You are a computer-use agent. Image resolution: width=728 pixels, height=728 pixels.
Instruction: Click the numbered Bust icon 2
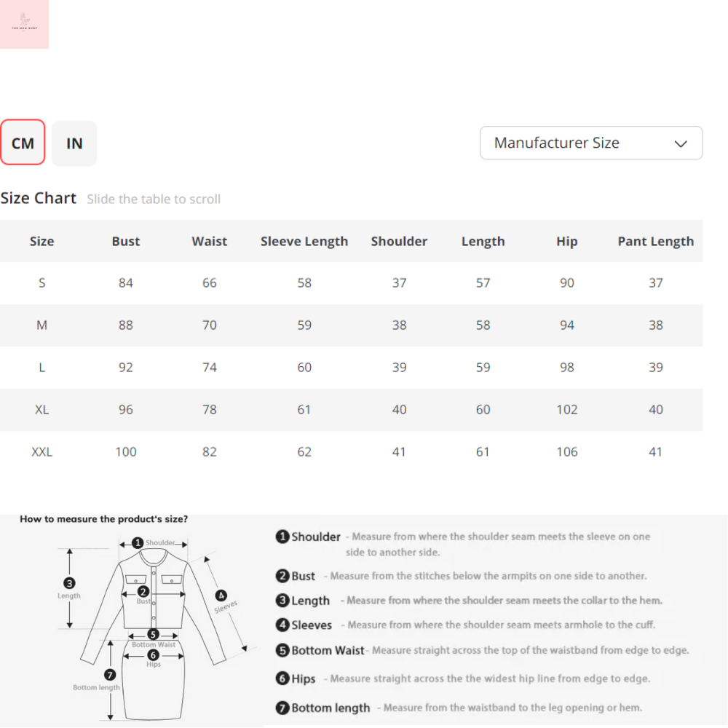[282, 576]
